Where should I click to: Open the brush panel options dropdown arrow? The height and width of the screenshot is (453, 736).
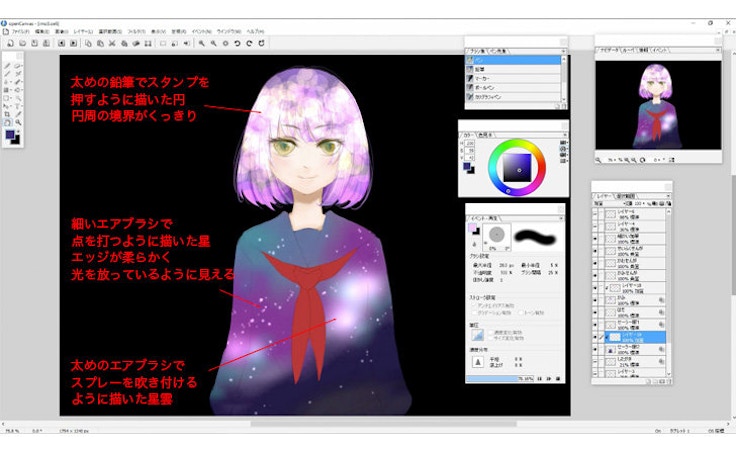[x=562, y=50]
